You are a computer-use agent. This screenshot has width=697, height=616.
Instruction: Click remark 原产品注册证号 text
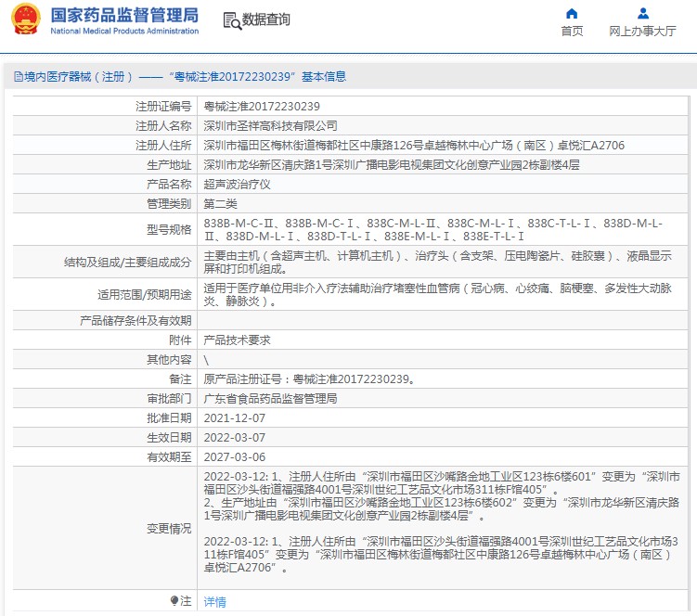pyautogui.click(x=309, y=379)
